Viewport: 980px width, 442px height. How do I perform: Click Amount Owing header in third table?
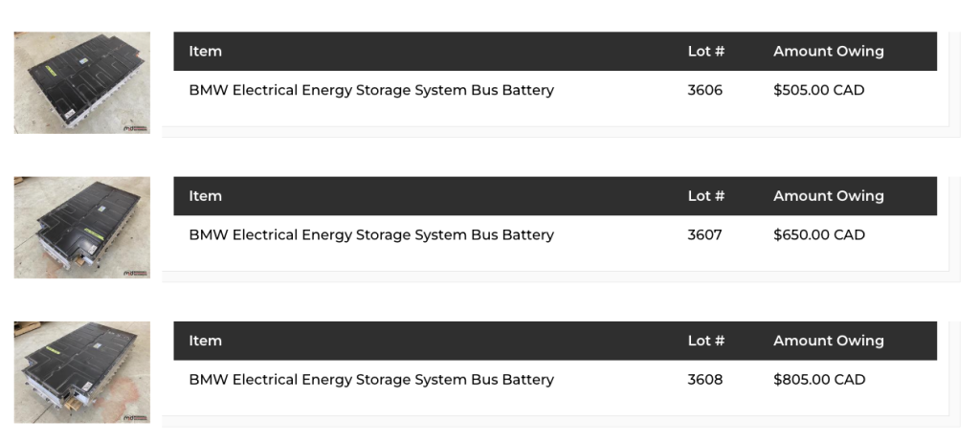point(829,342)
